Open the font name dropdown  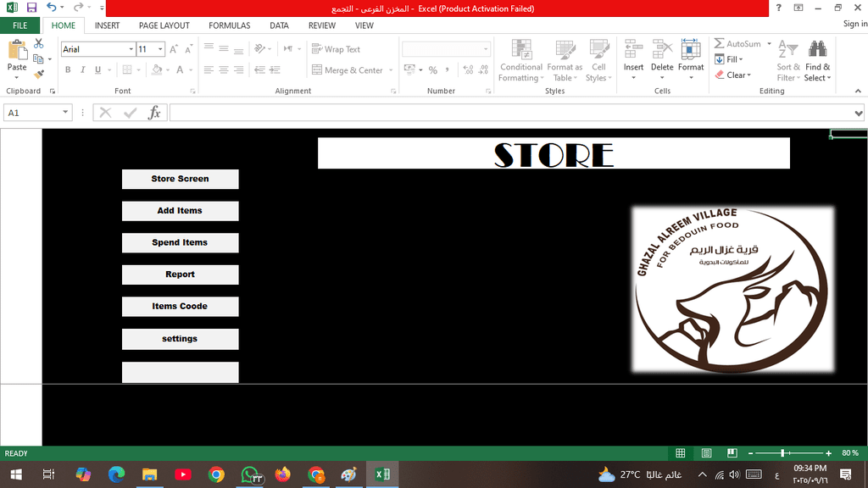[131, 49]
